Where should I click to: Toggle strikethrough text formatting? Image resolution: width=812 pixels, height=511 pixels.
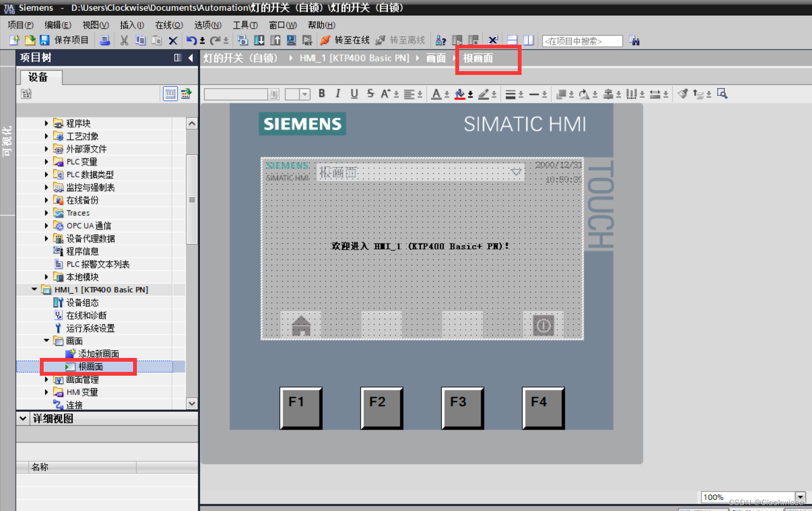click(x=371, y=93)
